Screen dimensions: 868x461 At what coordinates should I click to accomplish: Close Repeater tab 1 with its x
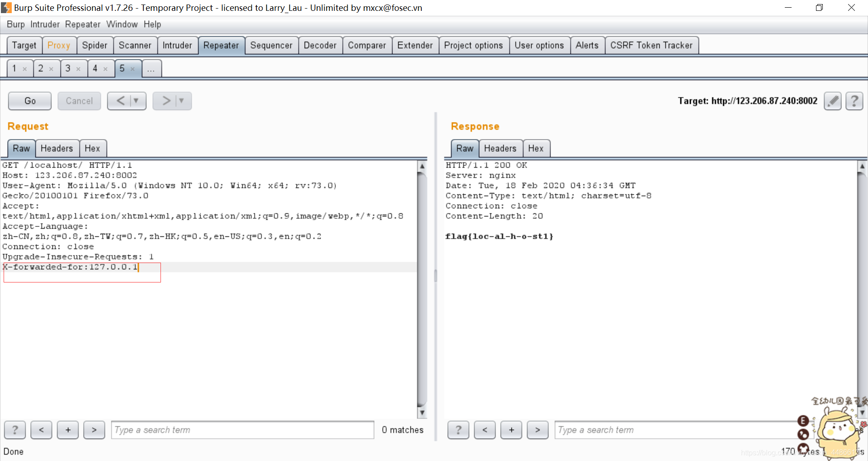25,69
